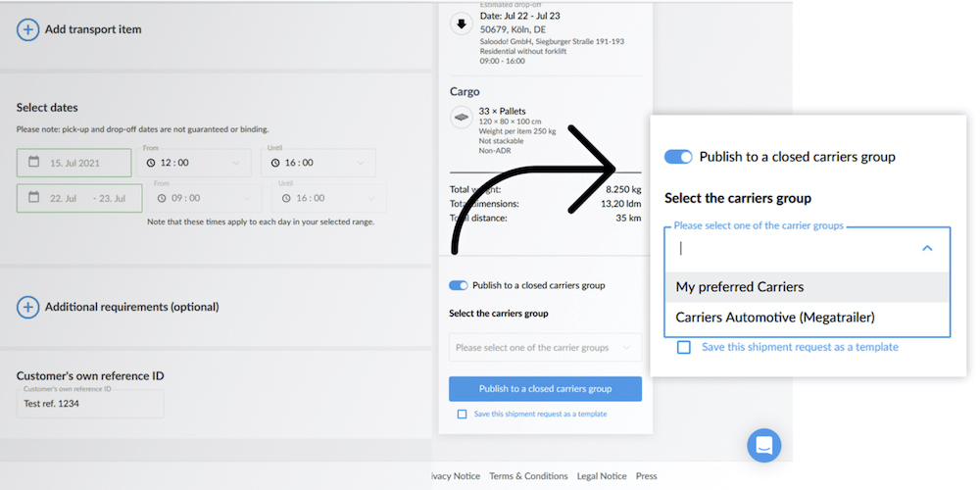The height and width of the screenshot is (490, 980).
Task: Choose Carriers Automotive (Megatrailer) option
Action: click(x=774, y=317)
